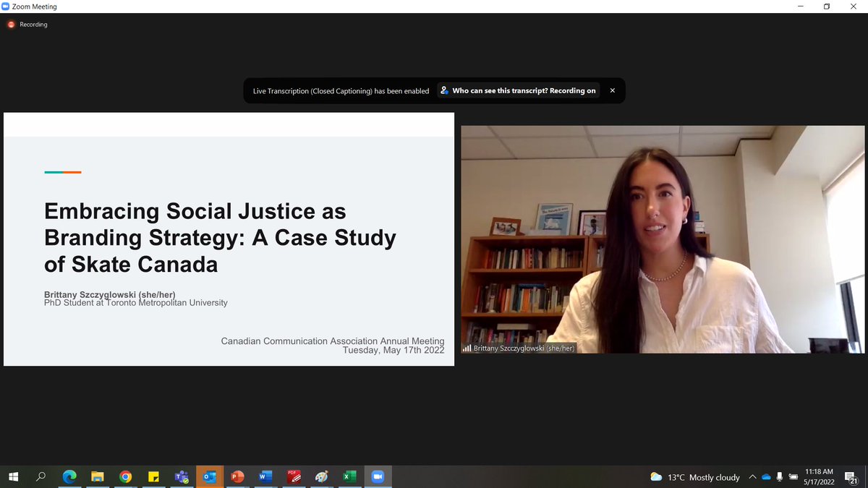Open the Paint app in the taskbar
The width and height of the screenshot is (868, 488).
click(x=321, y=476)
